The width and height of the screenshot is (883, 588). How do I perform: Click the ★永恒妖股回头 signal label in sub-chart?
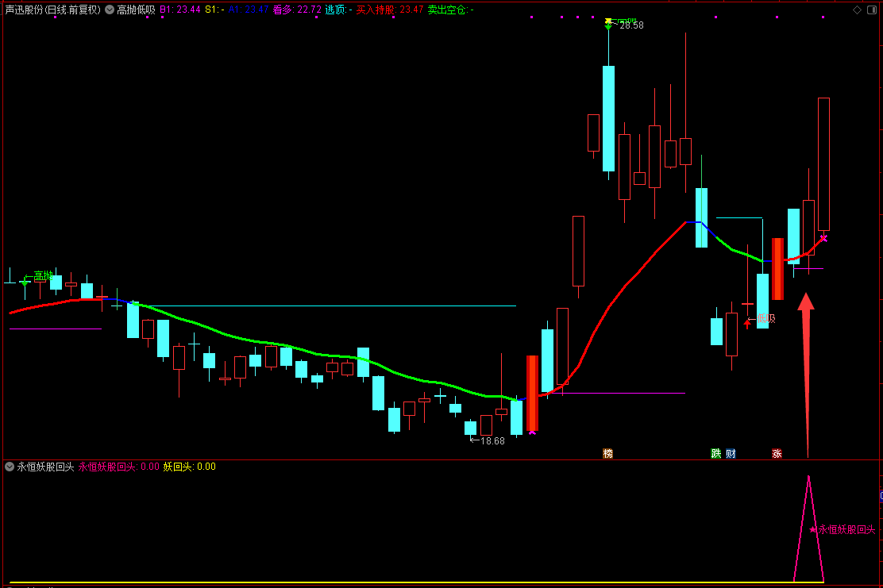[842, 529]
